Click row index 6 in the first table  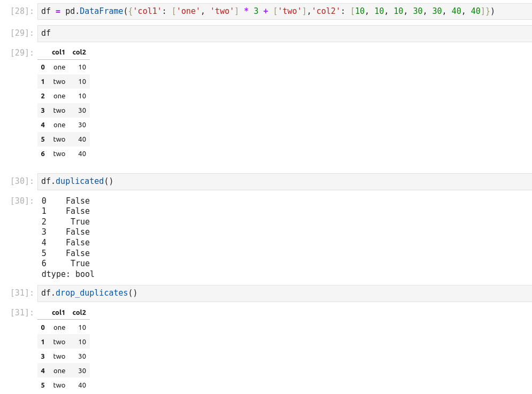[x=43, y=154]
